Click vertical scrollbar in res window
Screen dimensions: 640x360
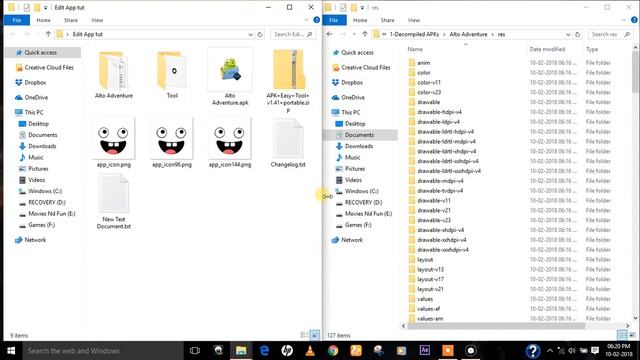point(636,71)
